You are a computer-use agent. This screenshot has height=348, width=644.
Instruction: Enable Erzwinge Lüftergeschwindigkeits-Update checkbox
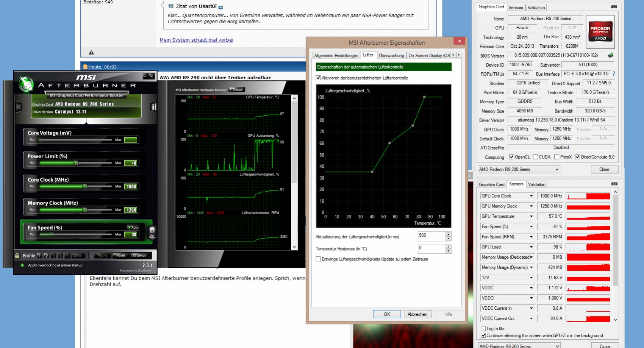(318, 259)
